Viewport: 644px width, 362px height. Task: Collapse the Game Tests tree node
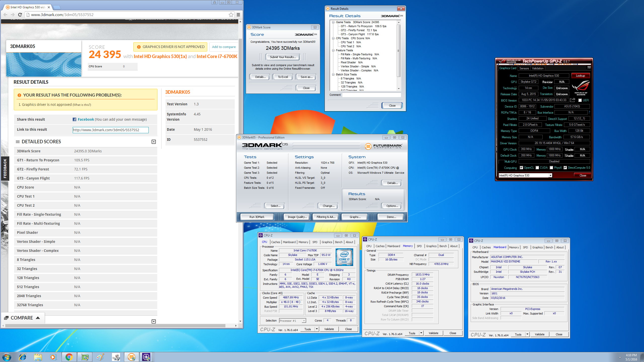333,22
